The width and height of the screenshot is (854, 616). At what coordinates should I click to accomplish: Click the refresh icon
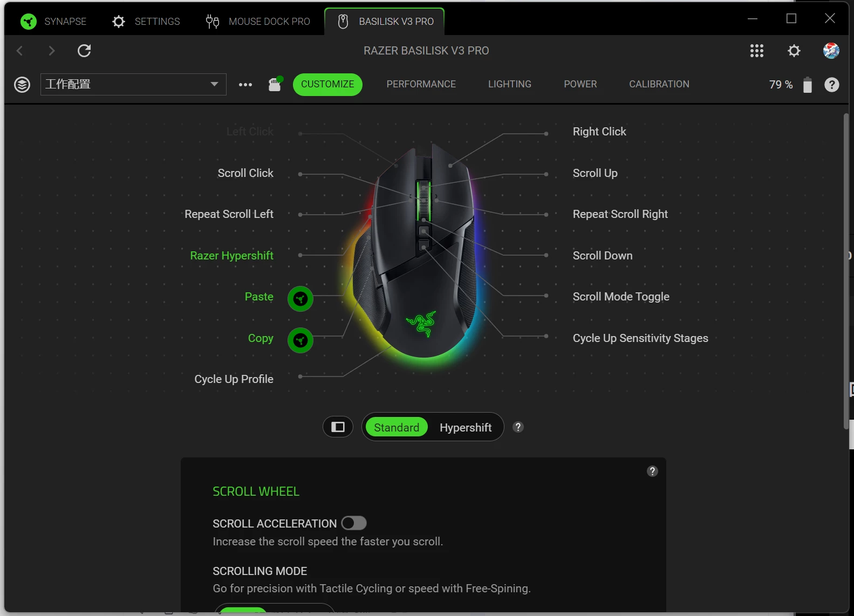pos(84,51)
